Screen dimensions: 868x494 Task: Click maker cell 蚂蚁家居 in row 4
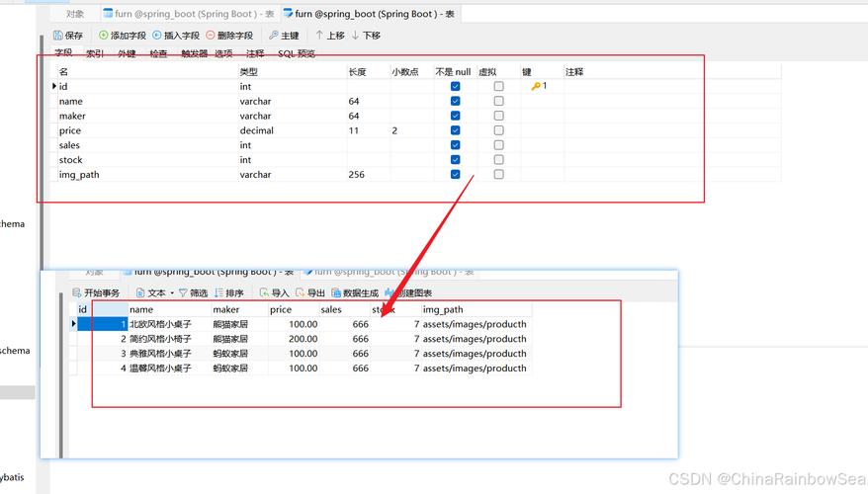pyautogui.click(x=239, y=369)
